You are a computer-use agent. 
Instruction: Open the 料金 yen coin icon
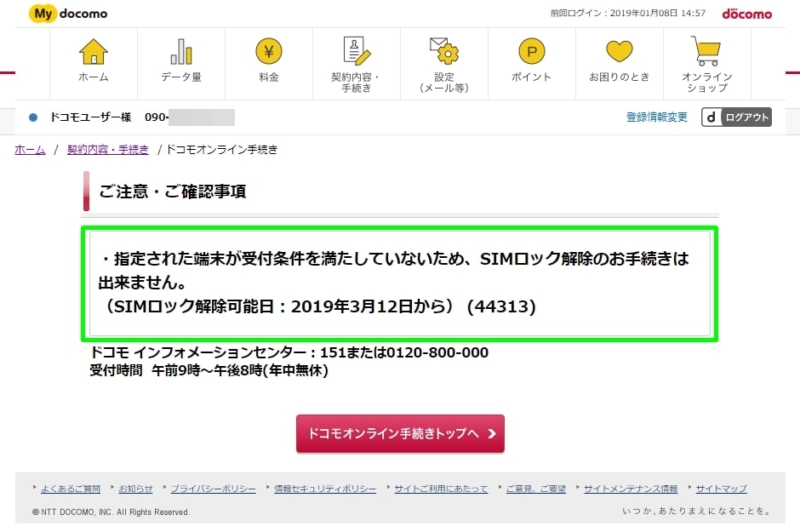click(x=269, y=52)
